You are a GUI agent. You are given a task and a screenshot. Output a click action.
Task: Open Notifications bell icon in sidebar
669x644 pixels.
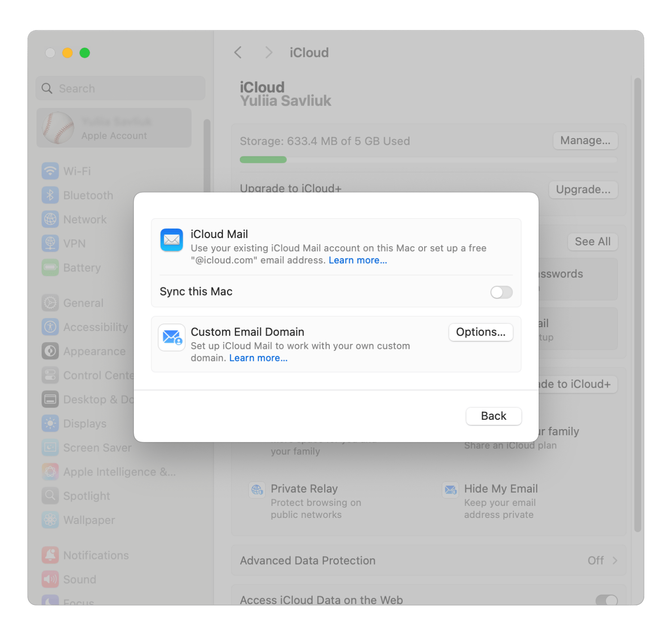(50, 555)
